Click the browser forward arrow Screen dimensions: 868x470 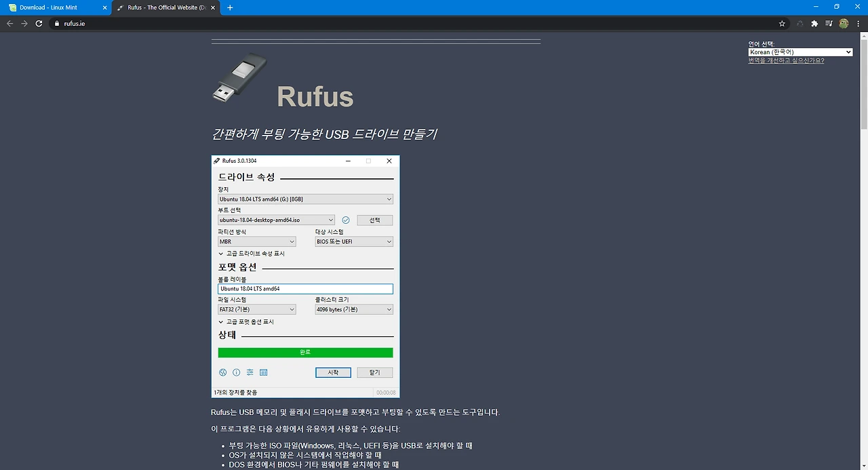pos(24,23)
